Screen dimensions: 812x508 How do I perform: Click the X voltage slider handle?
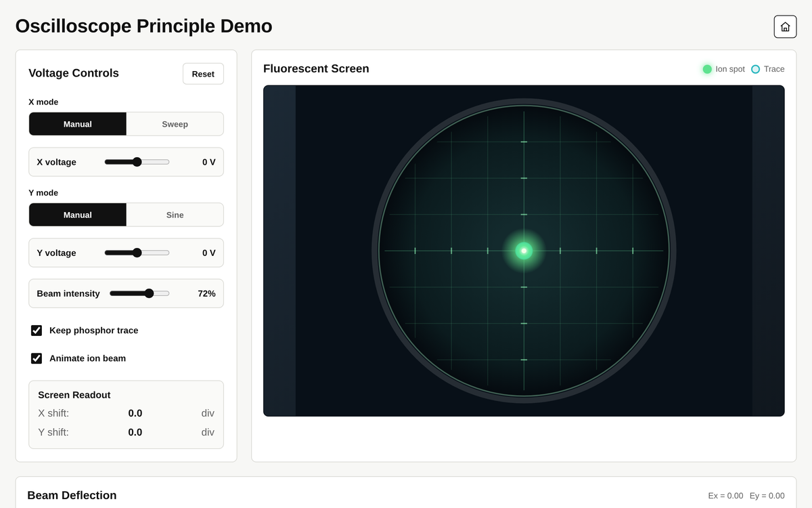pos(137,162)
